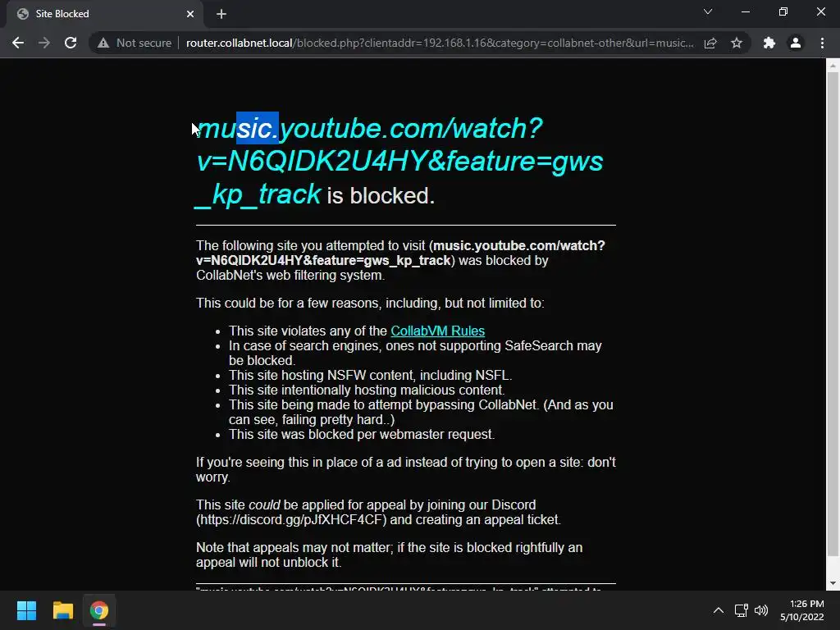Click the webmaster request bullet
Screen dimensions: 840x630
point(362,434)
